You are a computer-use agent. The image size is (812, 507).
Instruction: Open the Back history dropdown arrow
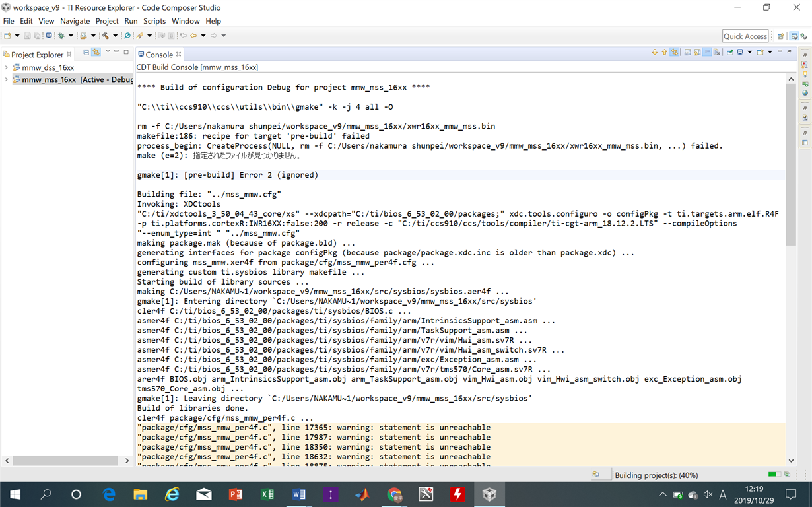(203, 36)
